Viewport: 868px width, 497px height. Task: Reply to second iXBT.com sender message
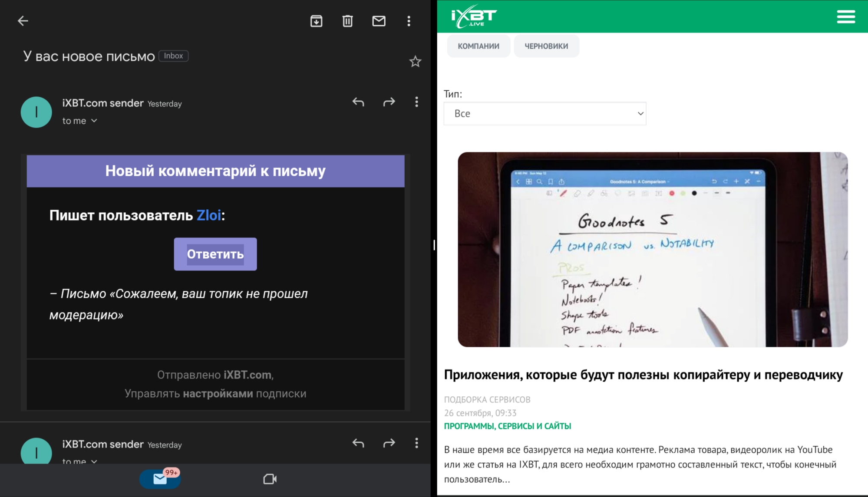(x=358, y=443)
